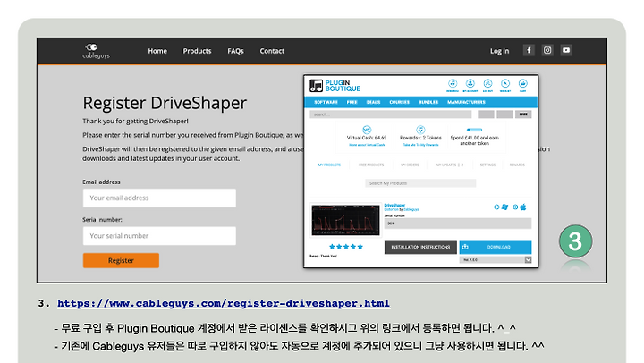The height and width of the screenshot is (363, 644).
Task: Open the DriveShaper plugin thumbnail
Action: click(x=345, y=221)
